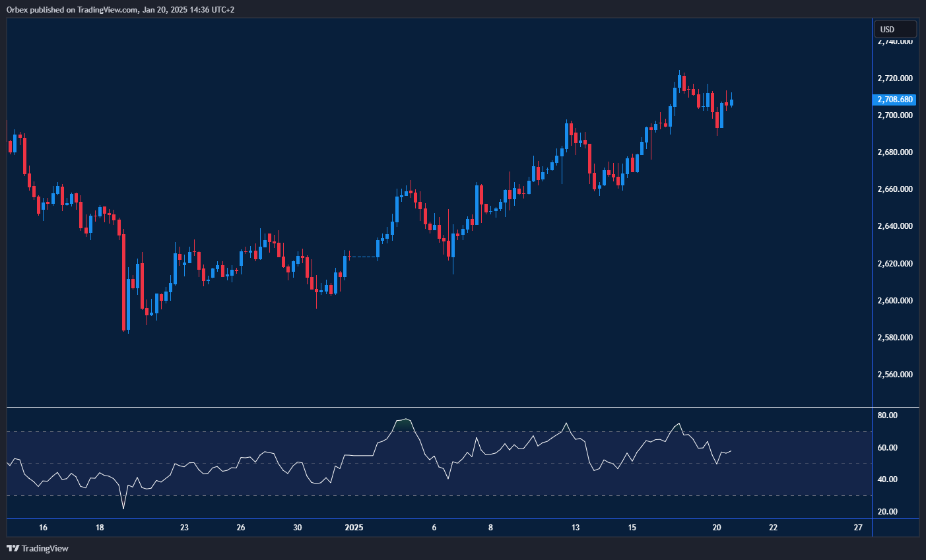Toggle the RSI overbought band line

coord(436,431)
